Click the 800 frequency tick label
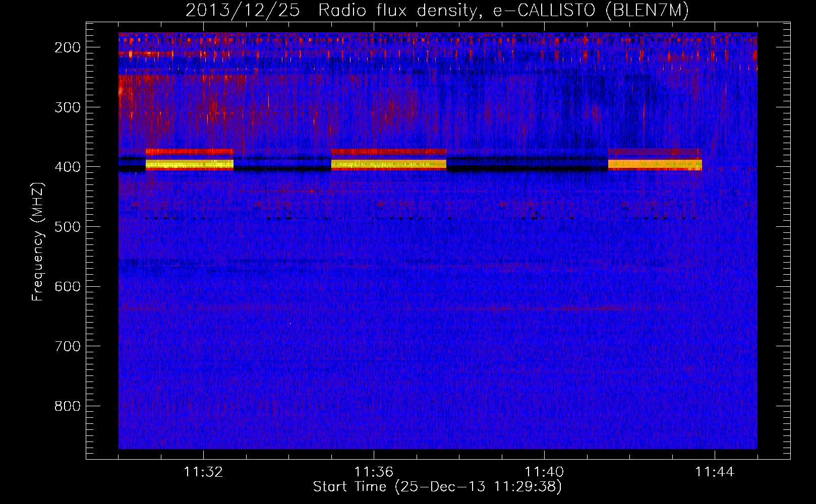816x504 pixels. coord(68,406)
